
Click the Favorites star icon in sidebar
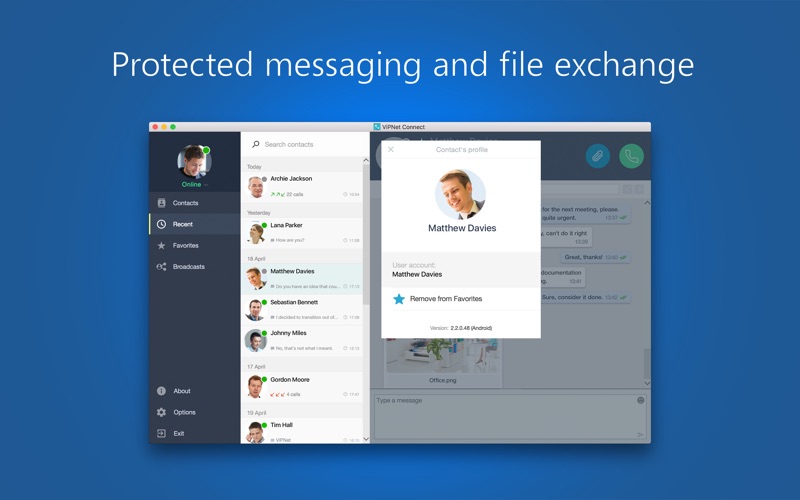click(x=161, y=245)
